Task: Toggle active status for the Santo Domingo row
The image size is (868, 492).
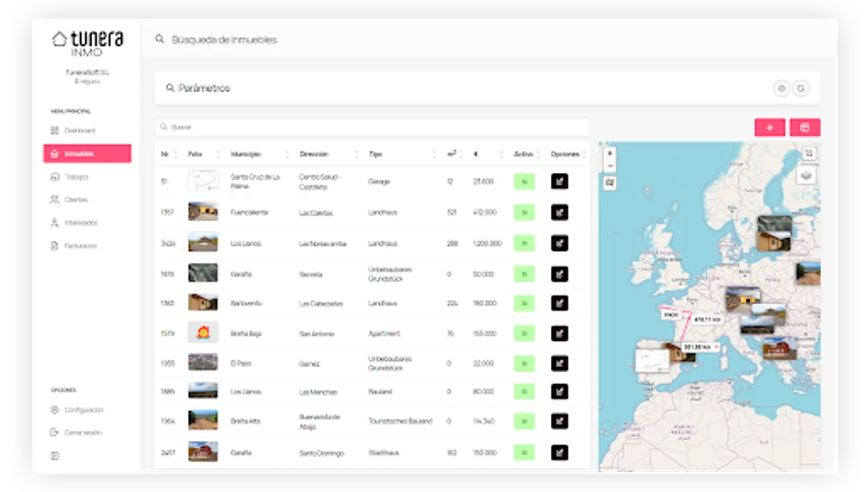Action: tap(524, 453)
